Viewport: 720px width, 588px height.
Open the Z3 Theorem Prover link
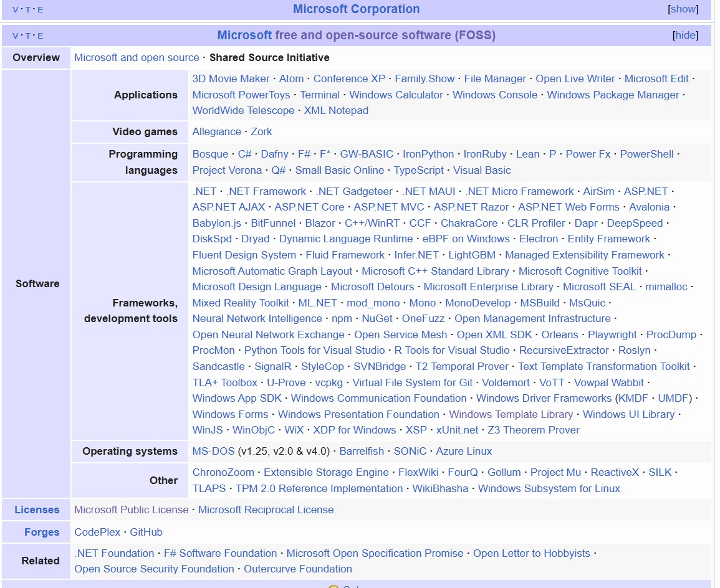533,430
